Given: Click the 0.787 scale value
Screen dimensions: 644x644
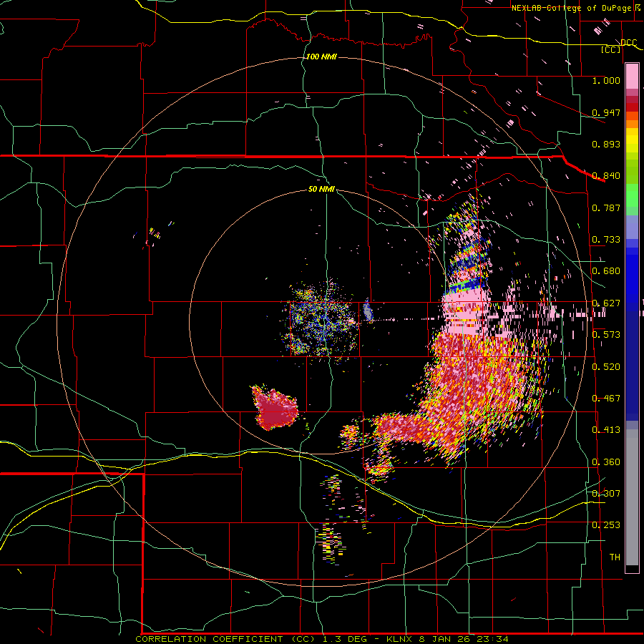Looking at the screenshot, I should coord(606,208).
